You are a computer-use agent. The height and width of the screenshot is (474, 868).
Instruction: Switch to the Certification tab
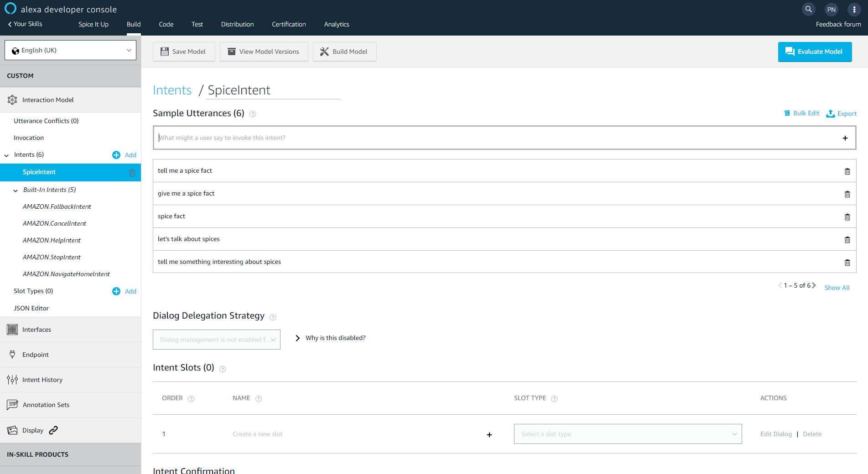pos(289,24)
